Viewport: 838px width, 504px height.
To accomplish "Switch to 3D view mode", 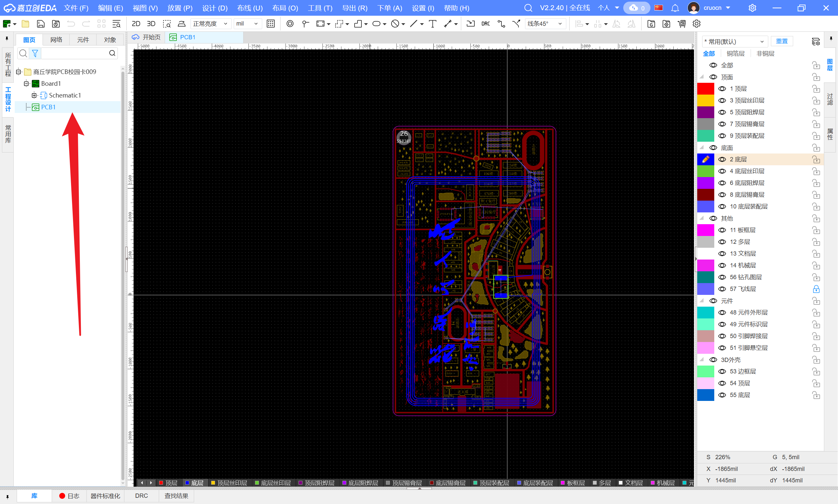I will coord(151,24).
